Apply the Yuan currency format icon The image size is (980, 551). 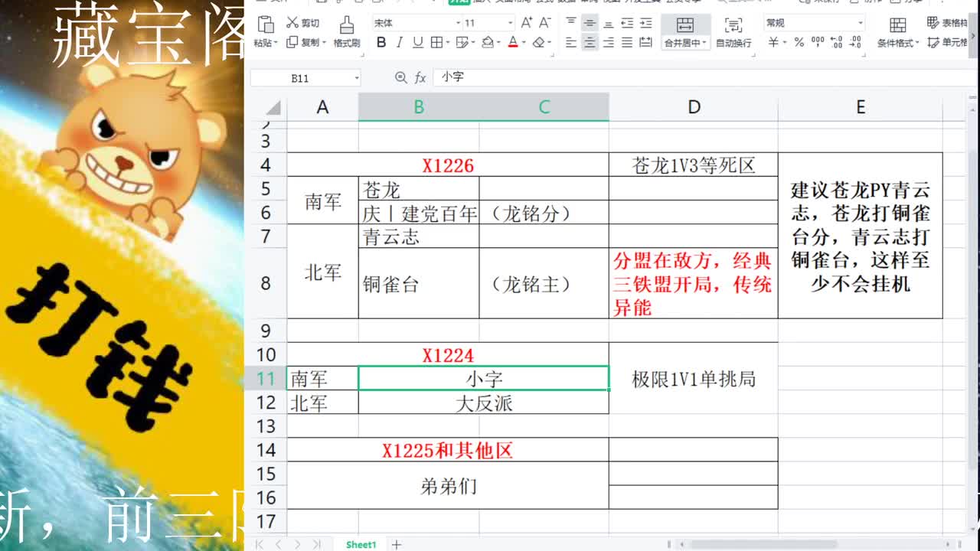pyautogui.click(x=773, y=43)
